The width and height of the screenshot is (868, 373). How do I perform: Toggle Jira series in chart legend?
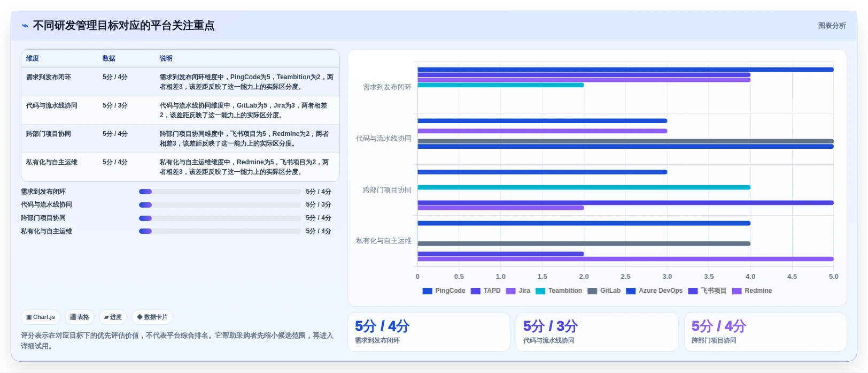click(x=518, y=291)
